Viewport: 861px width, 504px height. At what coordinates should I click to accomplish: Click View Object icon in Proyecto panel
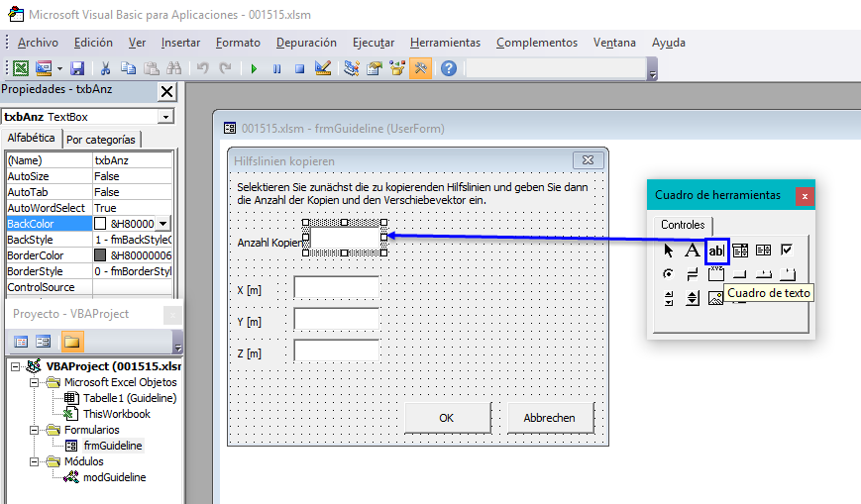(43, 342)
